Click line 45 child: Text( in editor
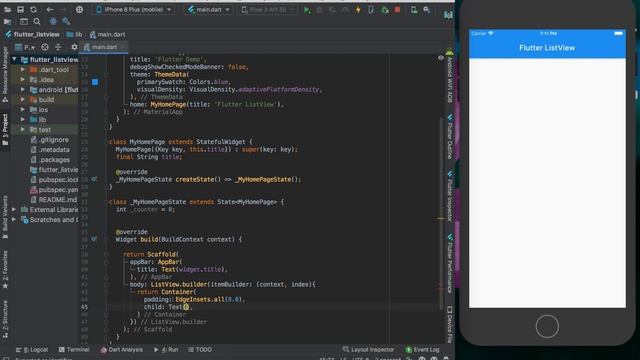 167,307
